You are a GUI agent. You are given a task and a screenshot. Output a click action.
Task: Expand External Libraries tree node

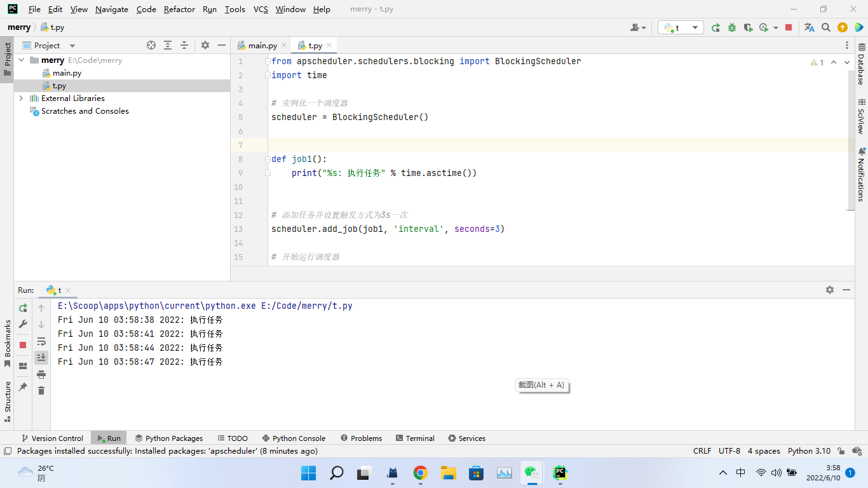21,98
